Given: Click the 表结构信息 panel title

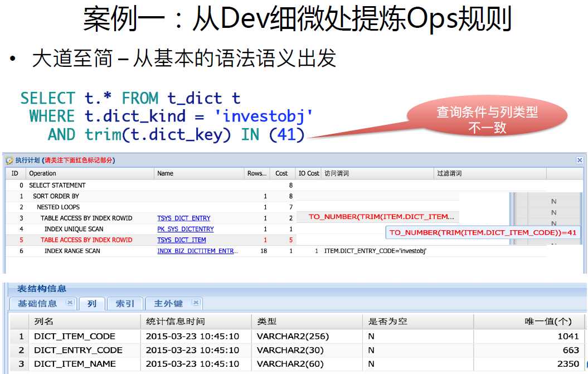Looking at the screenshot, I should coord(42,289).
